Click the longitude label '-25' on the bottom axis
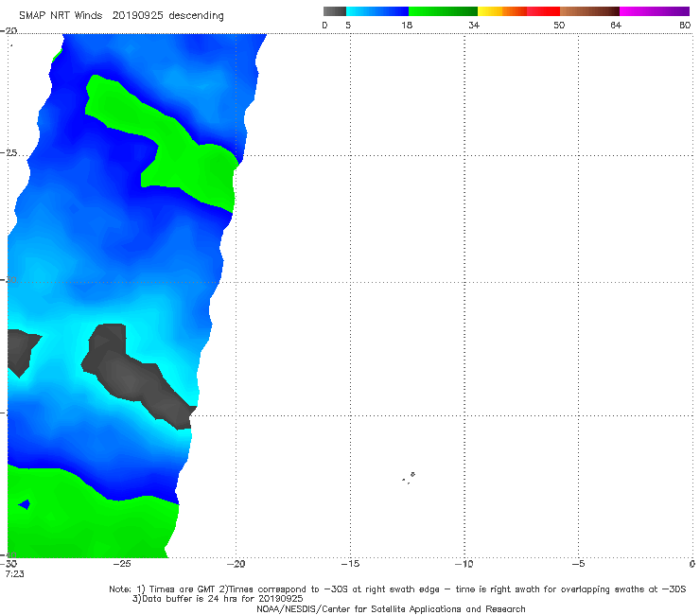This screenshot has height=615, width=700. pyautogui.click(x=122, y=564)
